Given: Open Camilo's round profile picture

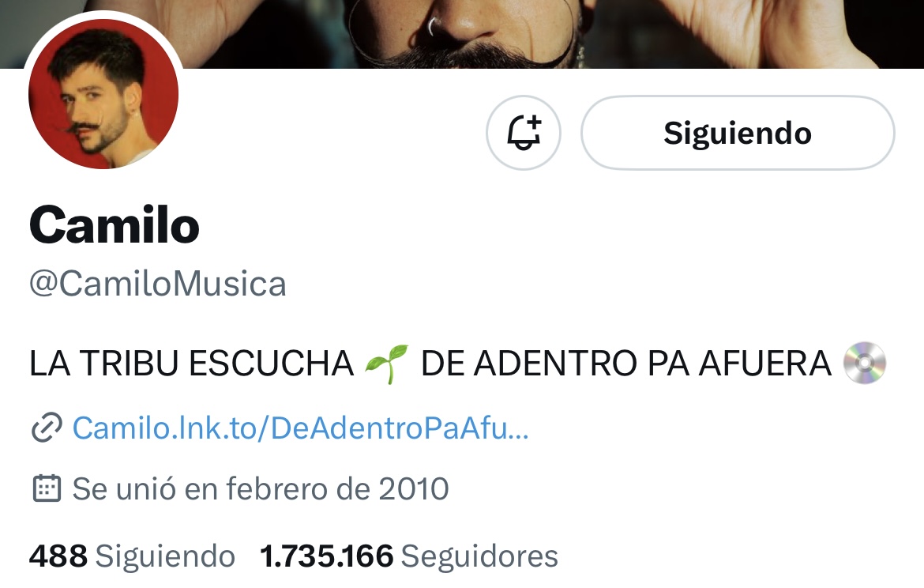Looking at the screenshot, I should (x=103, y=93).
